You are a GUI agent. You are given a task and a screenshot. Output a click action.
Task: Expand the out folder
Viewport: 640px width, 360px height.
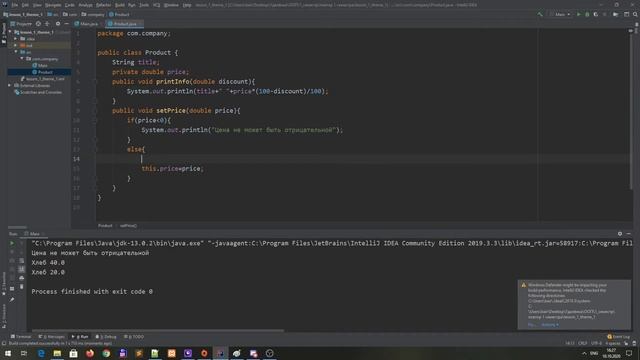[x=16, y=45]
